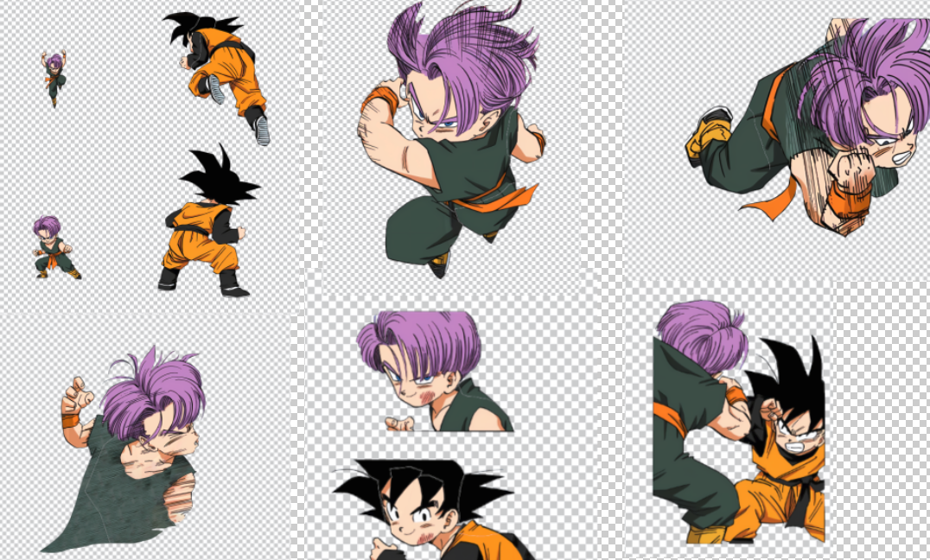Select small Trunks sprite in fighting stance

(x=56, y=247)
